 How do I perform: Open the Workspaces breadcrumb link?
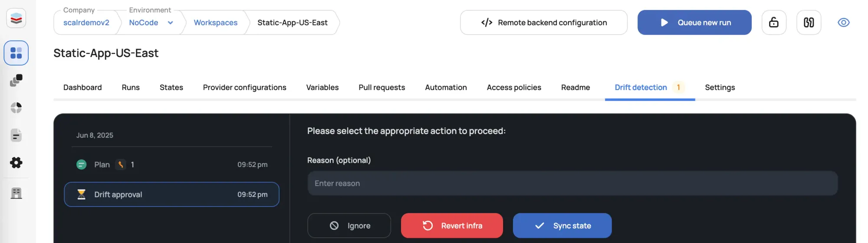tap(215, 23)
